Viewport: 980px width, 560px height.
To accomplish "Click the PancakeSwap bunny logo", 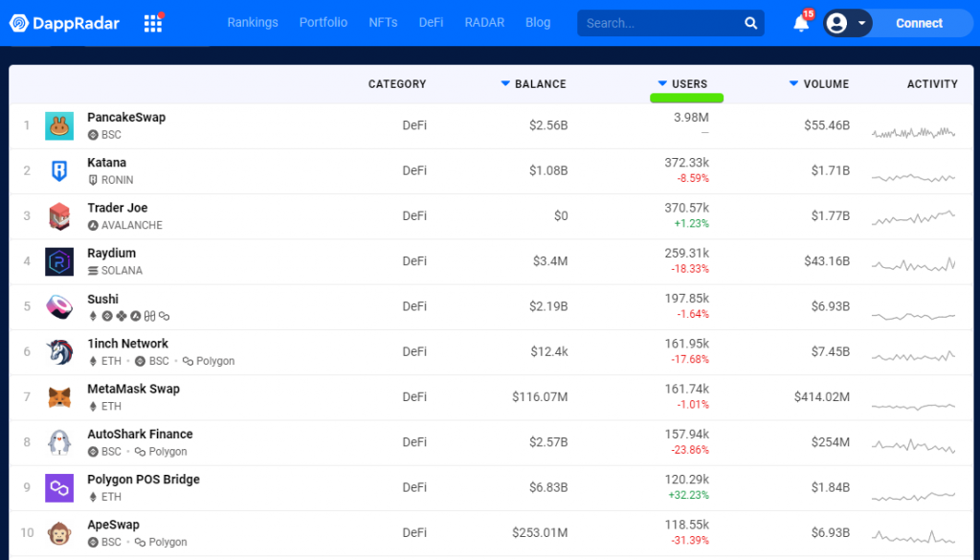I will [59, 126].
